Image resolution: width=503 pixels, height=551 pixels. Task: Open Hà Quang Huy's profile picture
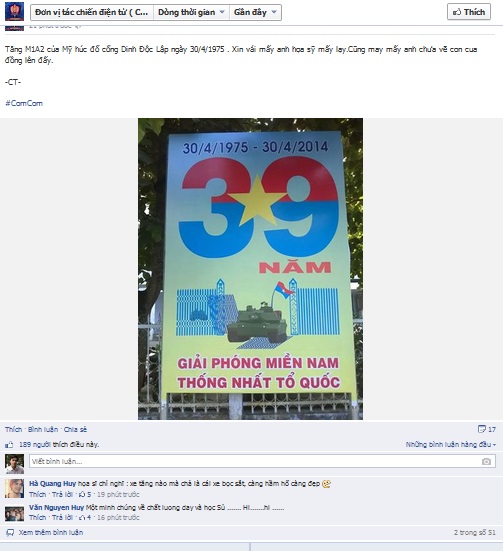14,488
